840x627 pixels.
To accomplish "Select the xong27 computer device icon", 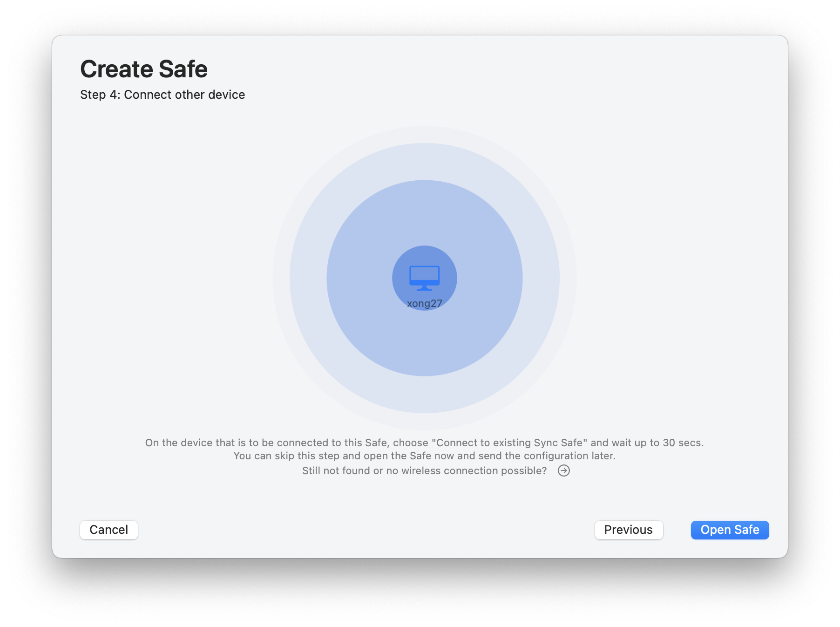I will [x=424, y=278].
